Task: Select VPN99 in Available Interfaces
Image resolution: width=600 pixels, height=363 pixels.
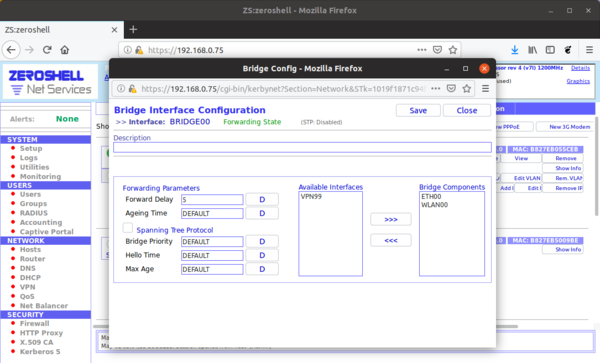Action: point(311,197)
